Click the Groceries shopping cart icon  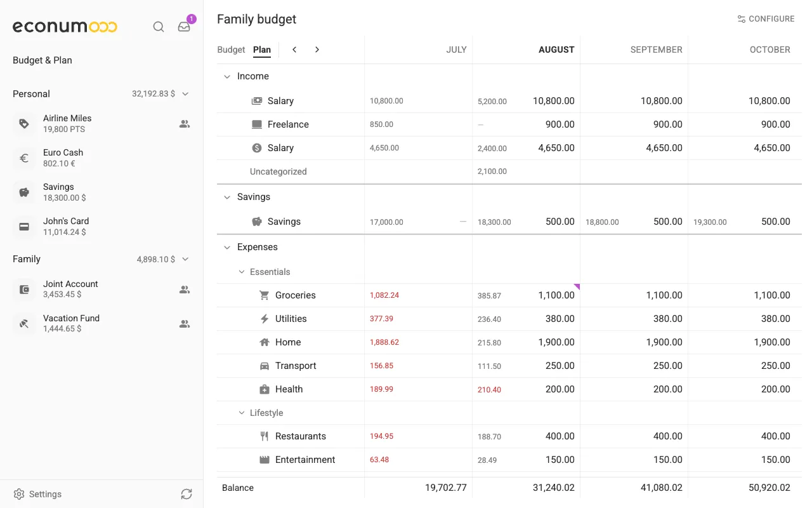coord(265,295)
